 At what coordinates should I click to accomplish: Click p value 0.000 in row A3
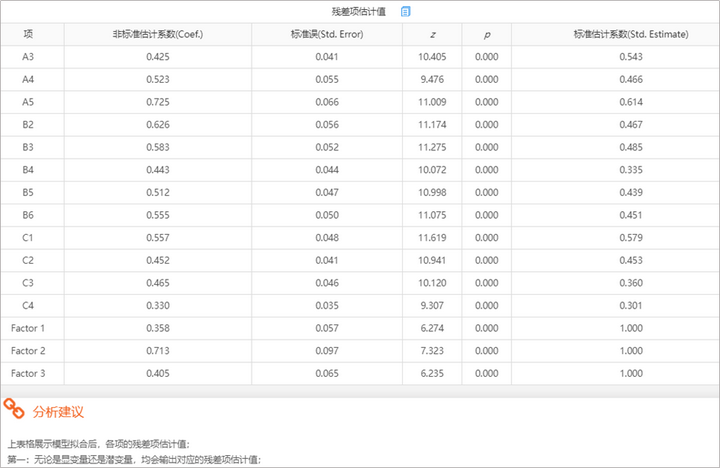[487, 56]
